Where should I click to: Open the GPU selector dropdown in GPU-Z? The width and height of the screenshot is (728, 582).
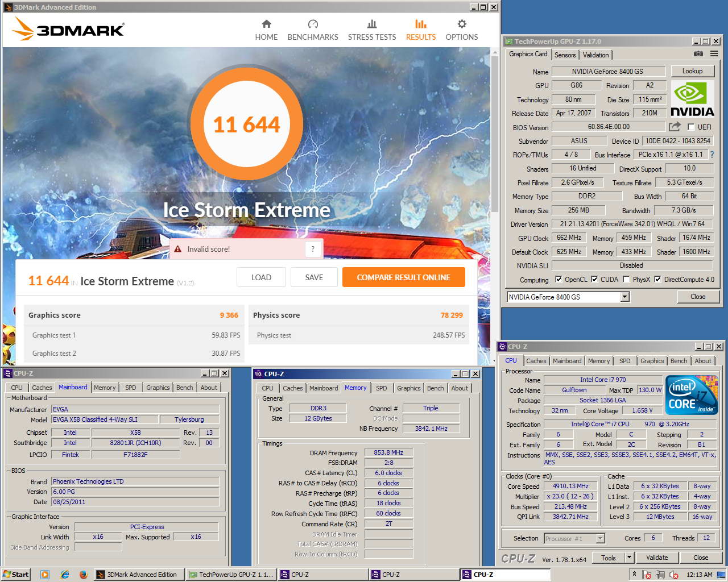tap(625, 297)
